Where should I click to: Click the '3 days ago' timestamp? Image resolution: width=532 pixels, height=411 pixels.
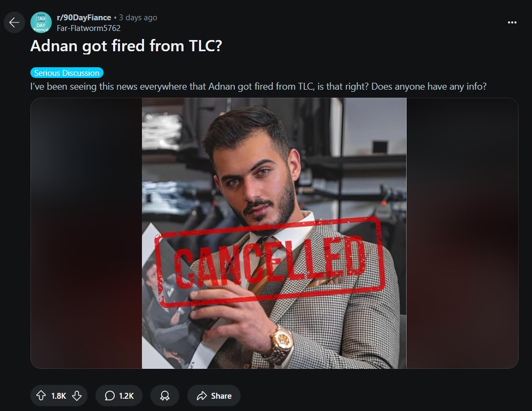click(x=138, y=18)
